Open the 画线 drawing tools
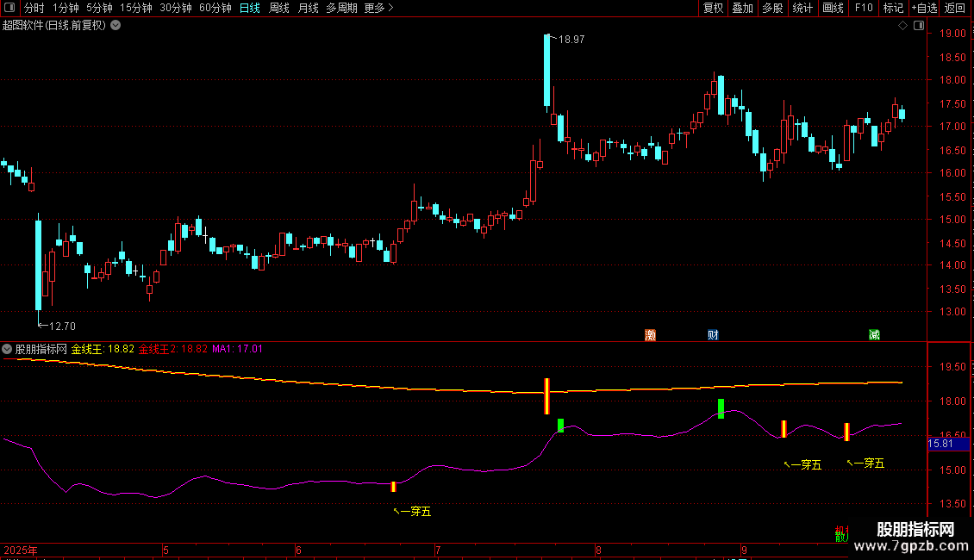Screen dimensions: 974x560 click(833, 8)
